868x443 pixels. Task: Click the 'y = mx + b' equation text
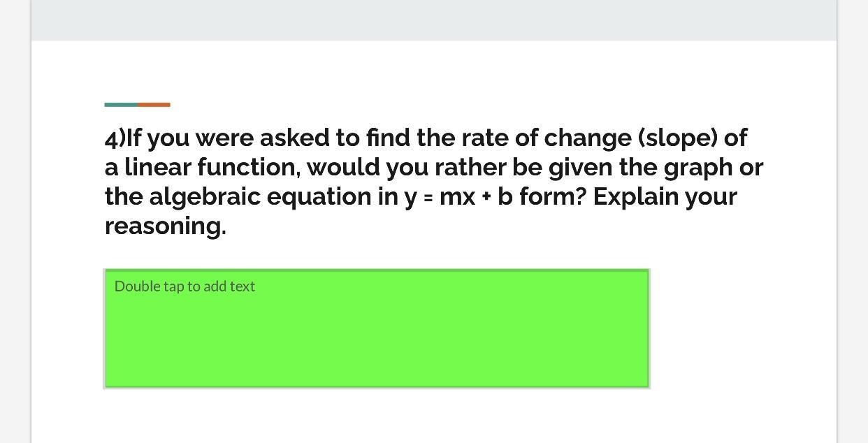click(x=458, y=196)
